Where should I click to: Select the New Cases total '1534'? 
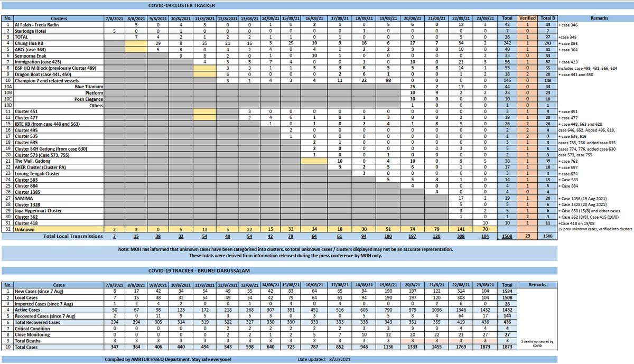pyautogui.click(x=507, y=291)
